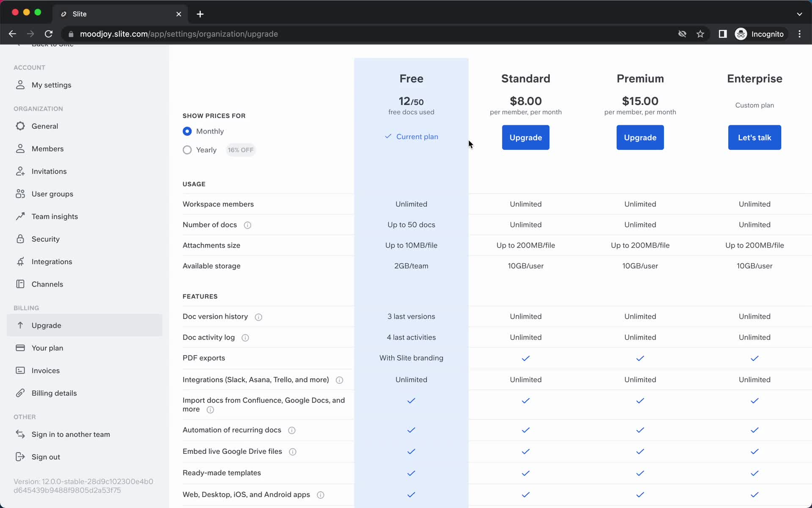Click the Members person icon

coord(20,149)
